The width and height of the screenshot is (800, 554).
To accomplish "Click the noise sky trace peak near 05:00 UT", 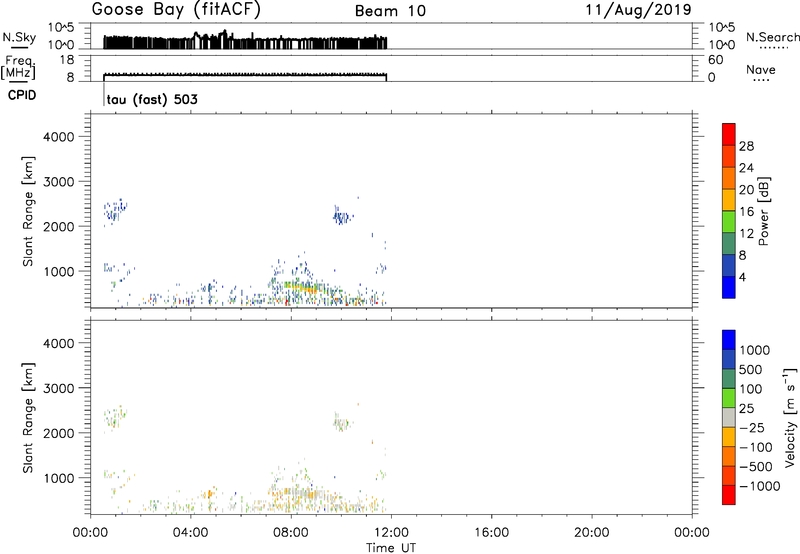I will coord(223,34).
